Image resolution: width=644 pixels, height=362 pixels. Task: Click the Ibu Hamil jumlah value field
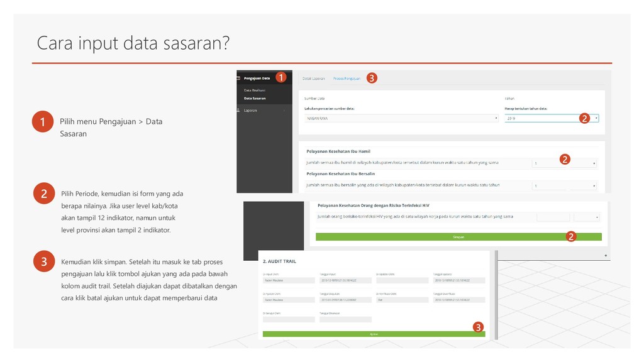pyautogui.click(x=550, y=163)
